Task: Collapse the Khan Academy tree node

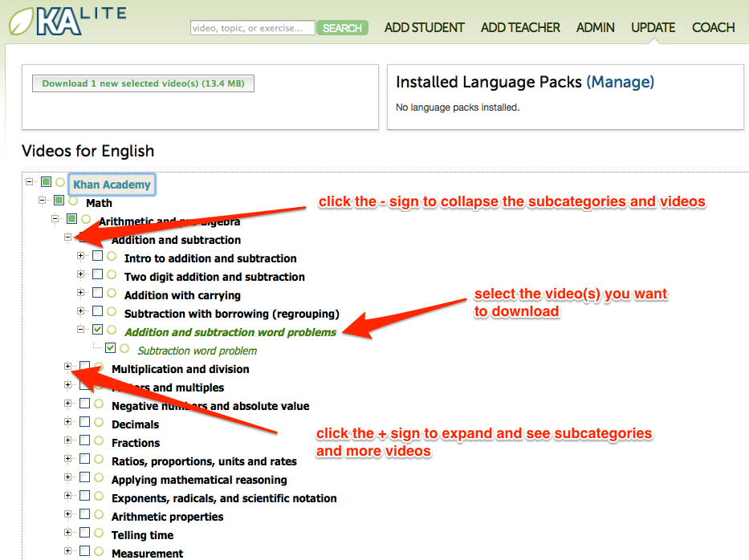Action: point(29,182)
